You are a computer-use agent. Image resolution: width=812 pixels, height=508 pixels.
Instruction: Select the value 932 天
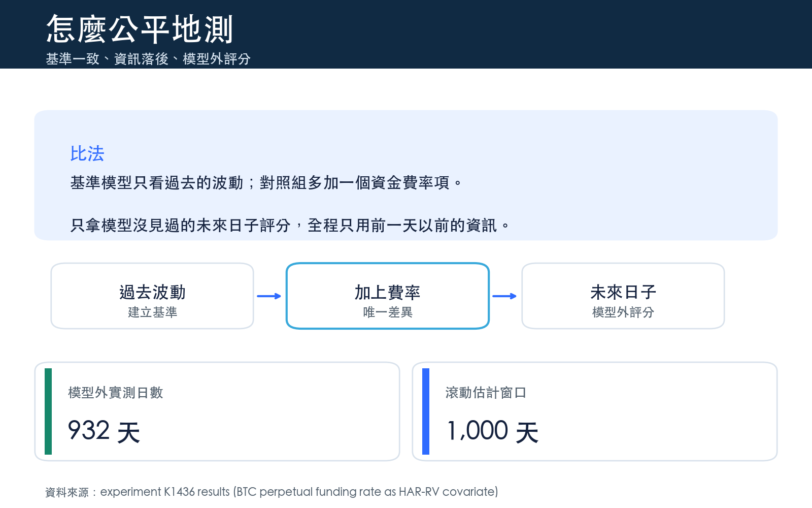104,431
